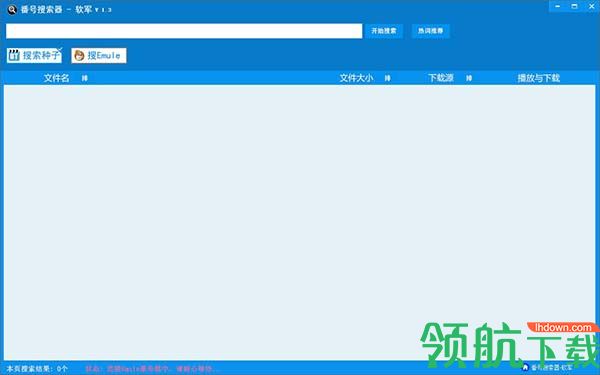This screenshot has width=600, height=375.
Task: Click the magnifier app icon in title bar
Action: point(12,9)
